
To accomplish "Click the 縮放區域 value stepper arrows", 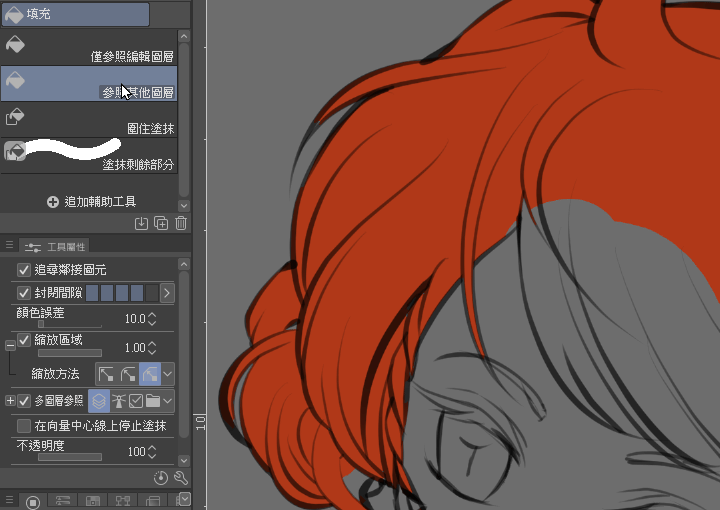I will 152,347.
